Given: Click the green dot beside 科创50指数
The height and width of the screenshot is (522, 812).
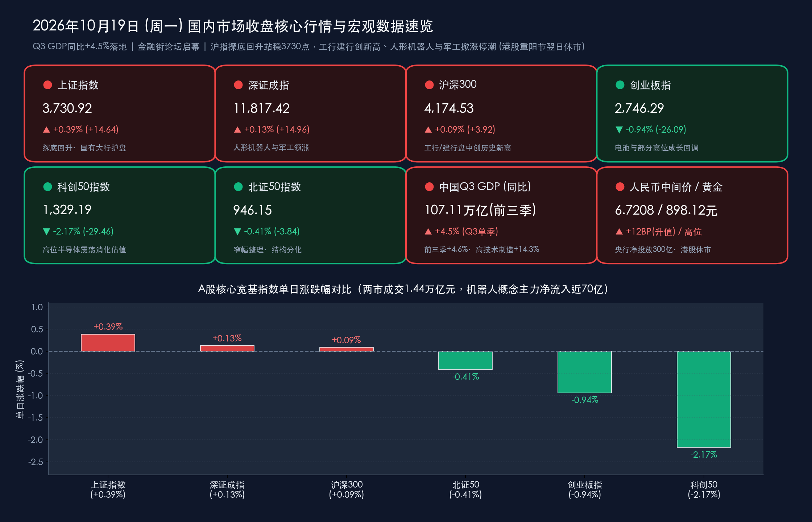Looking at the screenshot, I should (x=47, y=187).
